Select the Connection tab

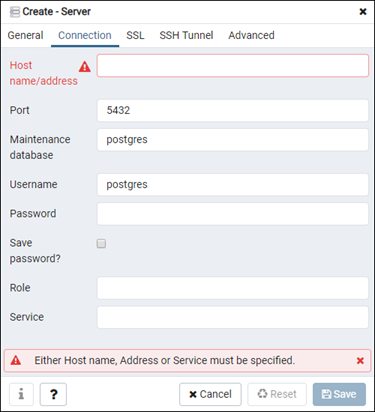click(85, 35)
